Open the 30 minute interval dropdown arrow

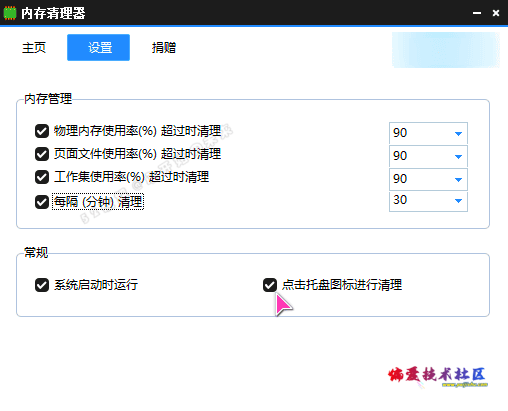pos(458,201)
